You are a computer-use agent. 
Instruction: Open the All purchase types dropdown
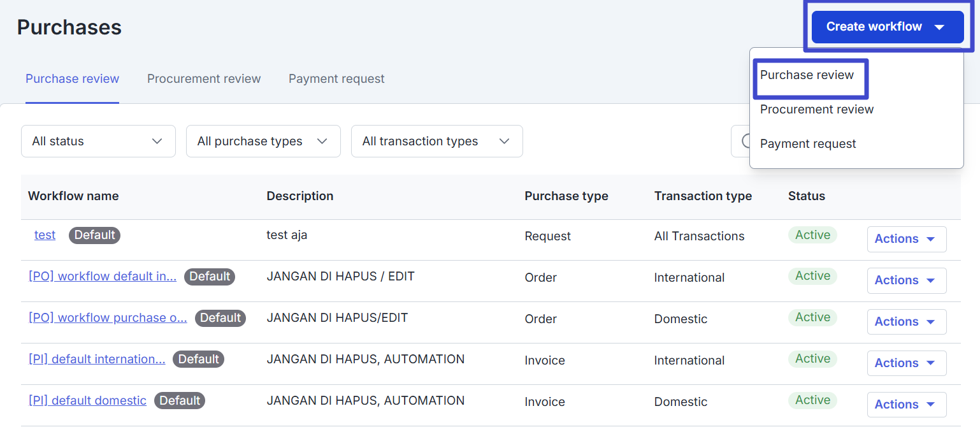point(263,141)
